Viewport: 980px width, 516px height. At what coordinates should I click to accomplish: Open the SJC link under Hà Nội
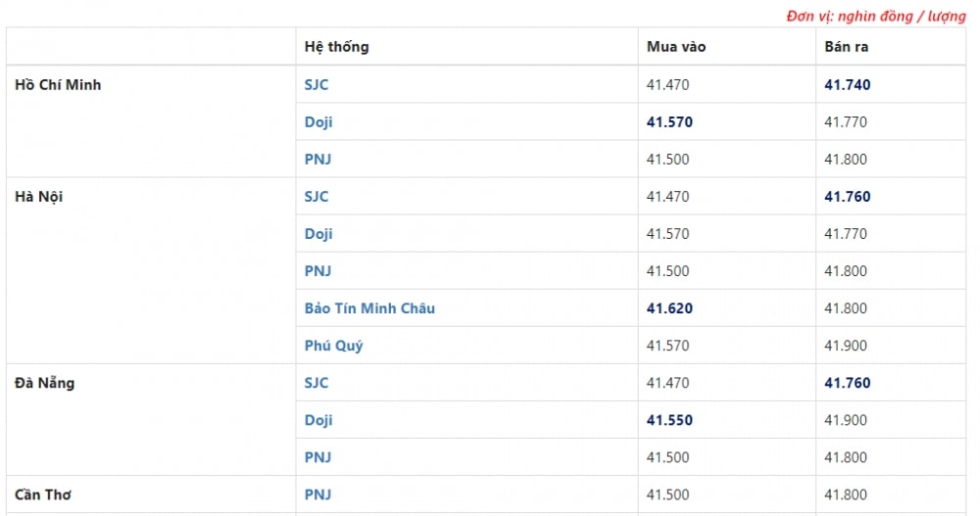click(x=317, y=196)
